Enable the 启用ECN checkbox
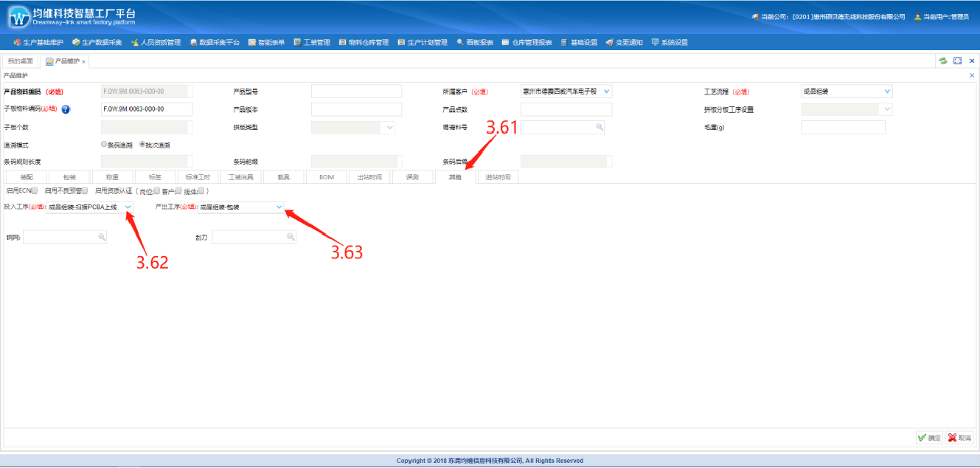This screenshot has width=980, height=468. 35,191
